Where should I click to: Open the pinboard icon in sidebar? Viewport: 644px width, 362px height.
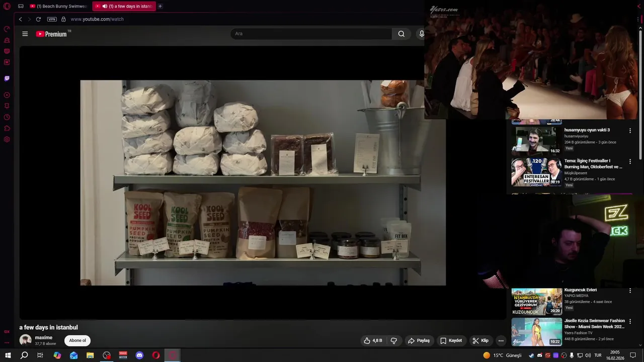pos(7,106)
